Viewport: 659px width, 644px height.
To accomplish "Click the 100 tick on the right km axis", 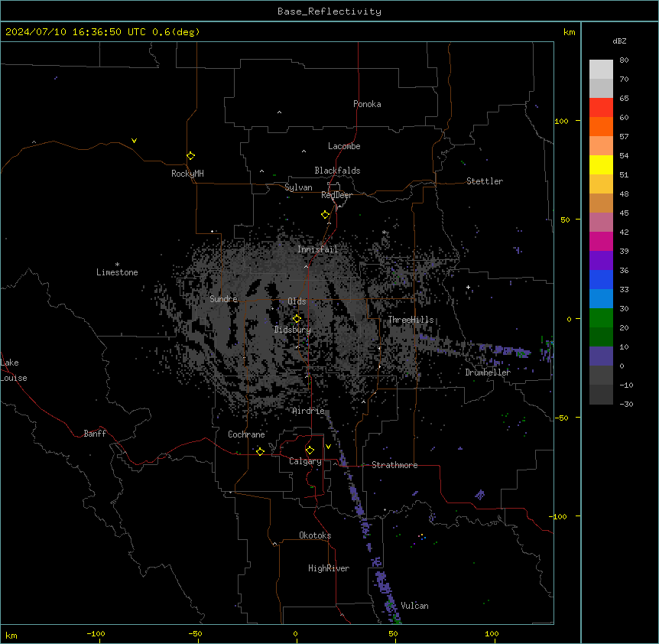I will click(561, 121).
